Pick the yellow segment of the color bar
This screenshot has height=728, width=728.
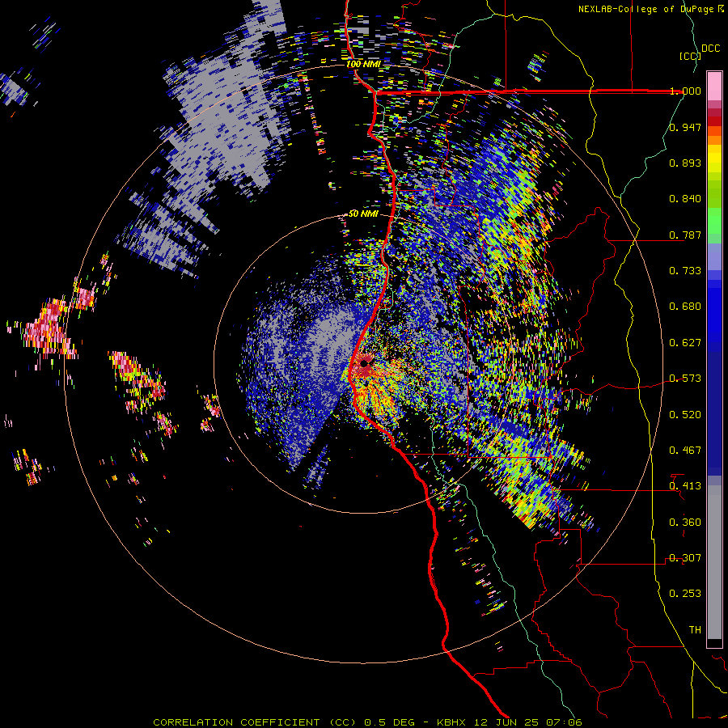(x=714, y=159)
